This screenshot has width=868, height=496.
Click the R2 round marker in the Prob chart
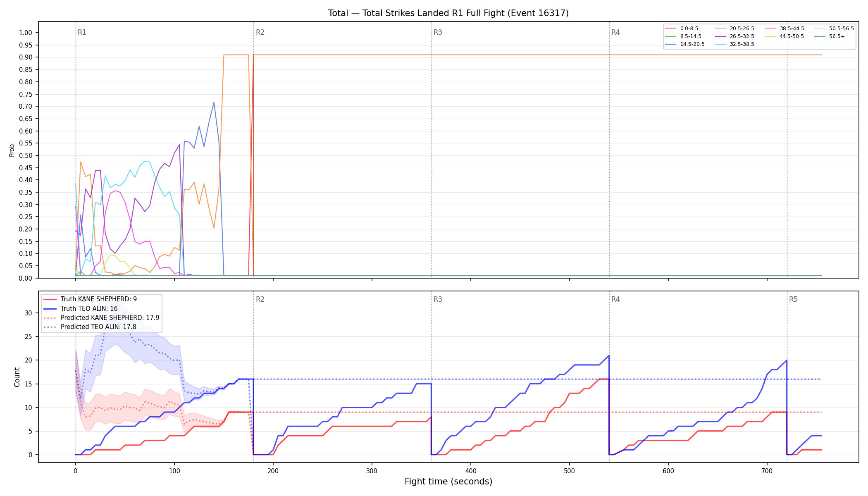click(260, 32)
